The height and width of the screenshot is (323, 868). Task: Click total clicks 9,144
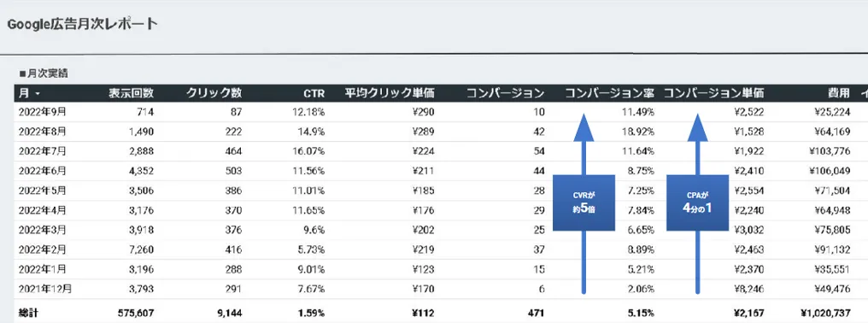click(x=229, y=313)
